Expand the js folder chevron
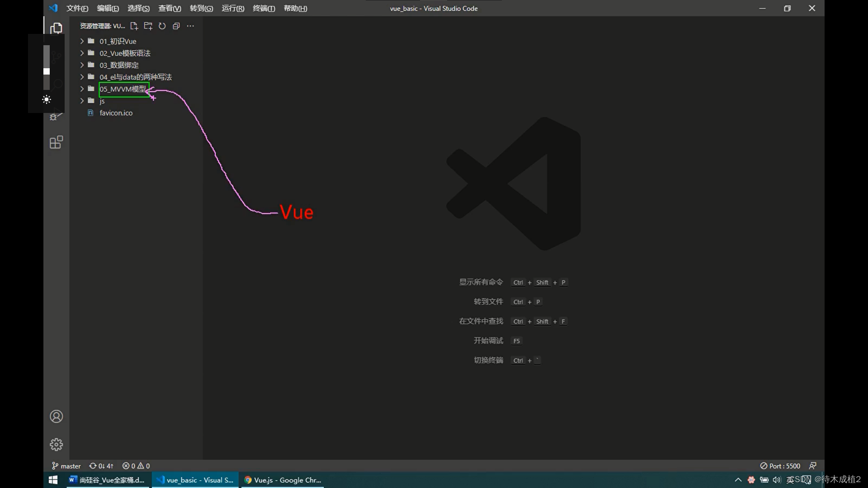868x488 pixels. pos(82,101)
